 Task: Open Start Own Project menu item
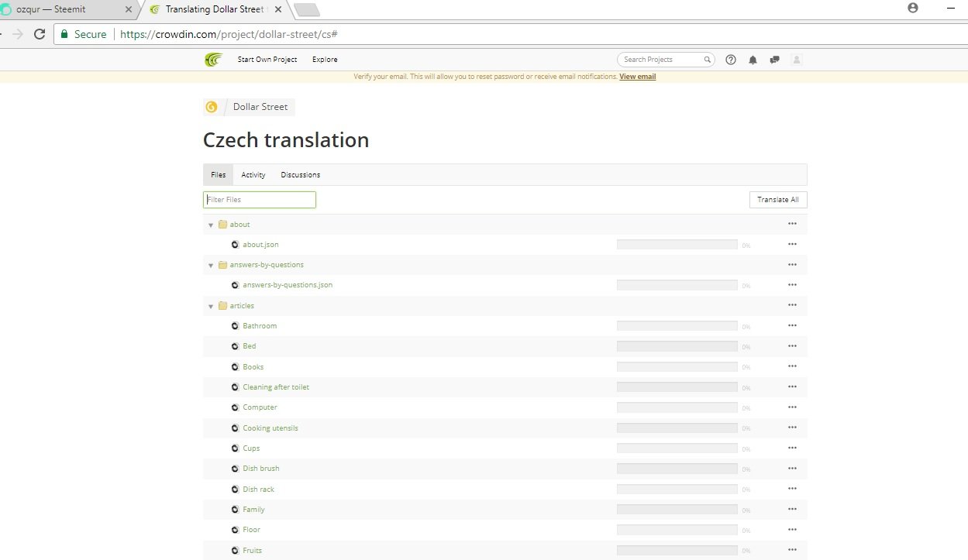[267, 60]
